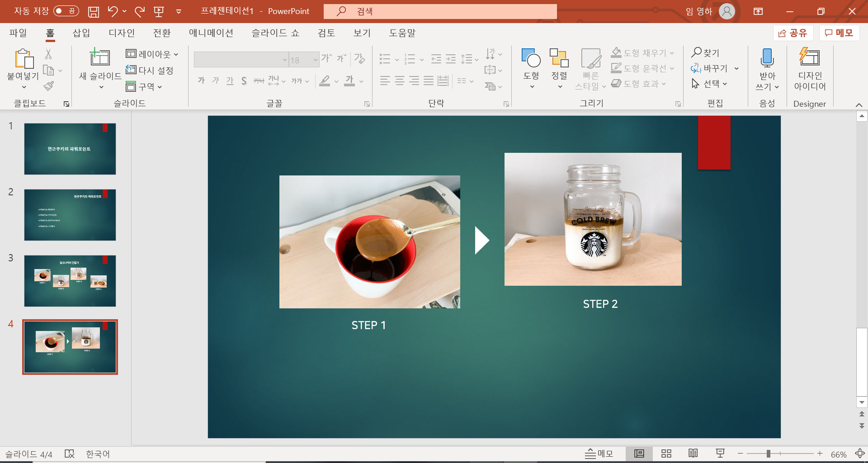Viewport: 868px width, 463px height.
Task: Click the 66% zoom level
Action: pyautogui.click(x=839, y=454)
